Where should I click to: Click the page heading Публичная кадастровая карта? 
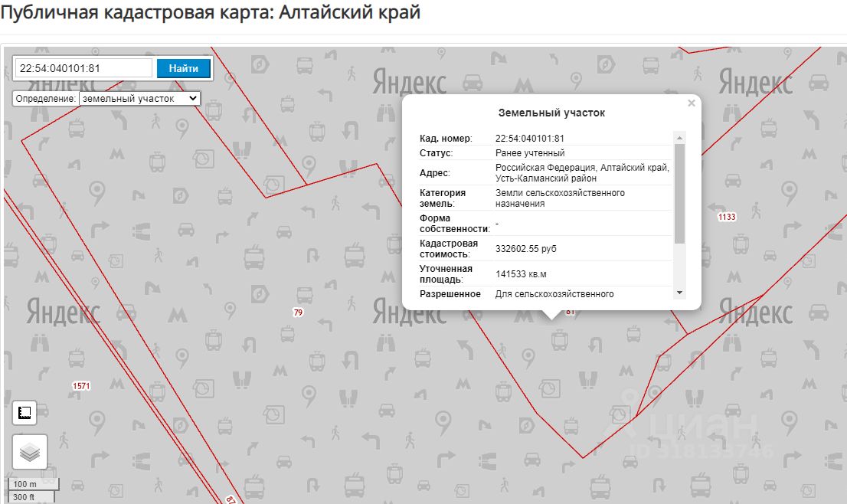[x=211, y=12]
